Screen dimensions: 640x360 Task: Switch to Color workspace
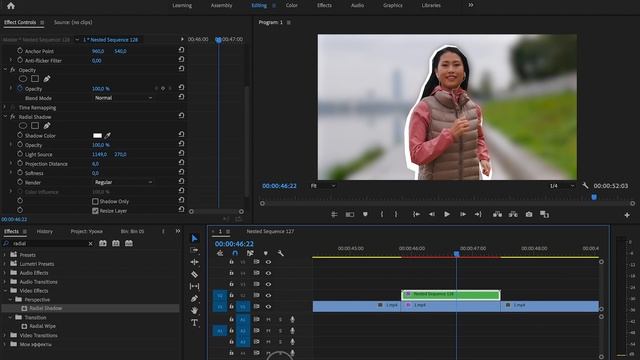[291, 5]
